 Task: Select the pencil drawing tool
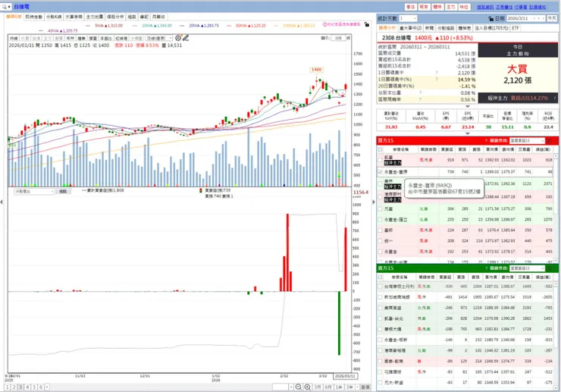185,38
